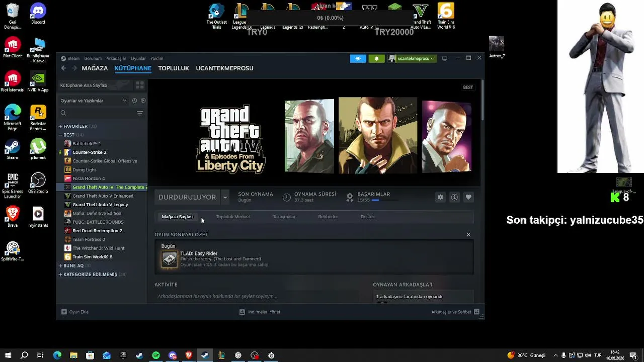Open taskbar search magnifier
Image resolution: width=644 pixels, height=362 pixels.
24,355
